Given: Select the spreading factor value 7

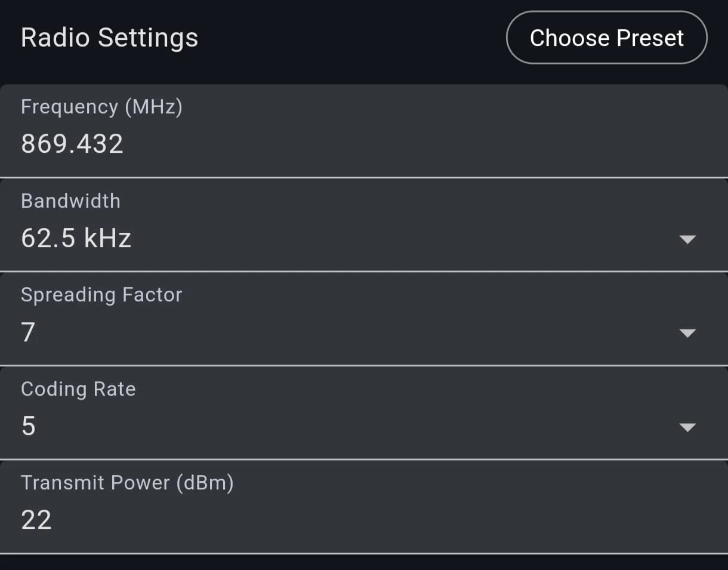Looking at the screenshot, I should coord(28,332).
